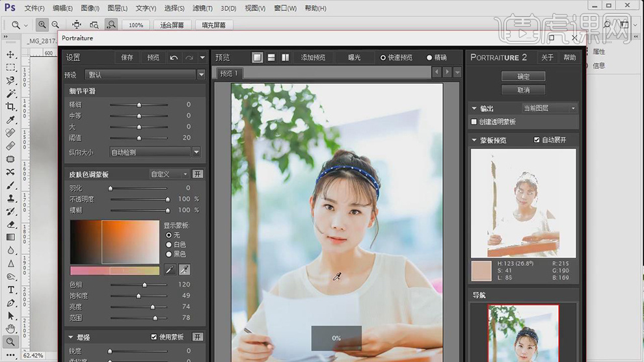The image size is (644, 362).
Task: Pick skin color eyedropper in mask panel
Action: coord(170,270)
